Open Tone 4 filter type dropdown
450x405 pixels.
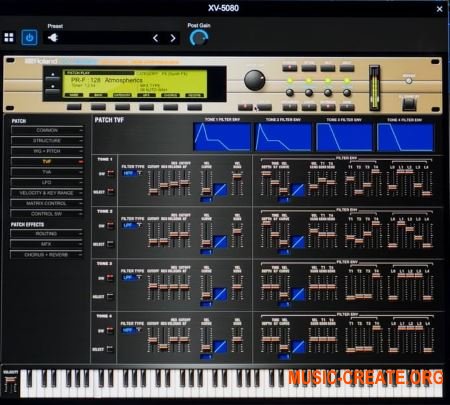coord(132,330)
